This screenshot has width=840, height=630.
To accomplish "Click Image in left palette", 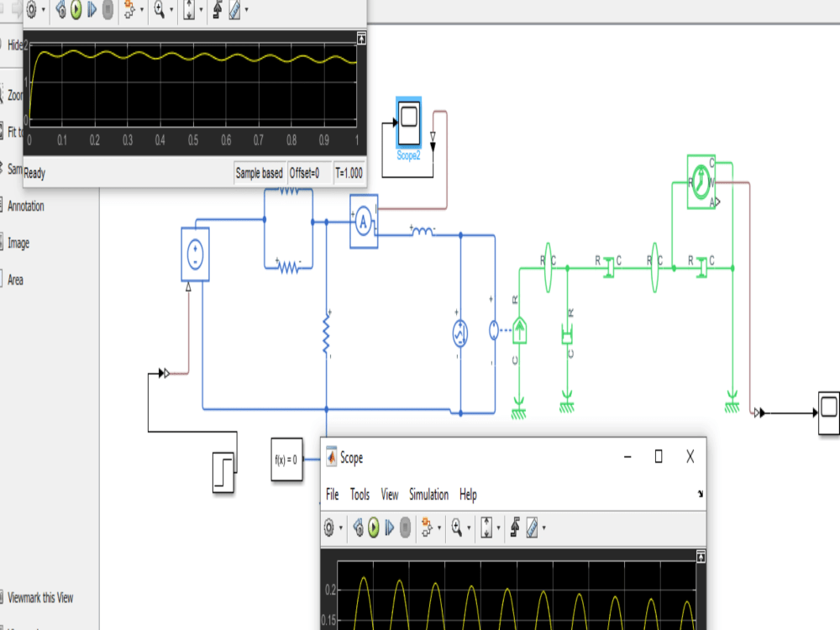I will (x=18, y=244).
